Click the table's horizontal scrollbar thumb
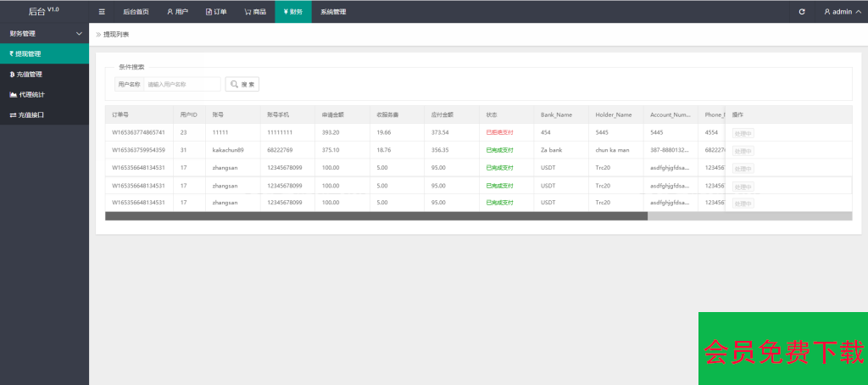This screenshot has width=868, height=385. click(x=376, y=216)
